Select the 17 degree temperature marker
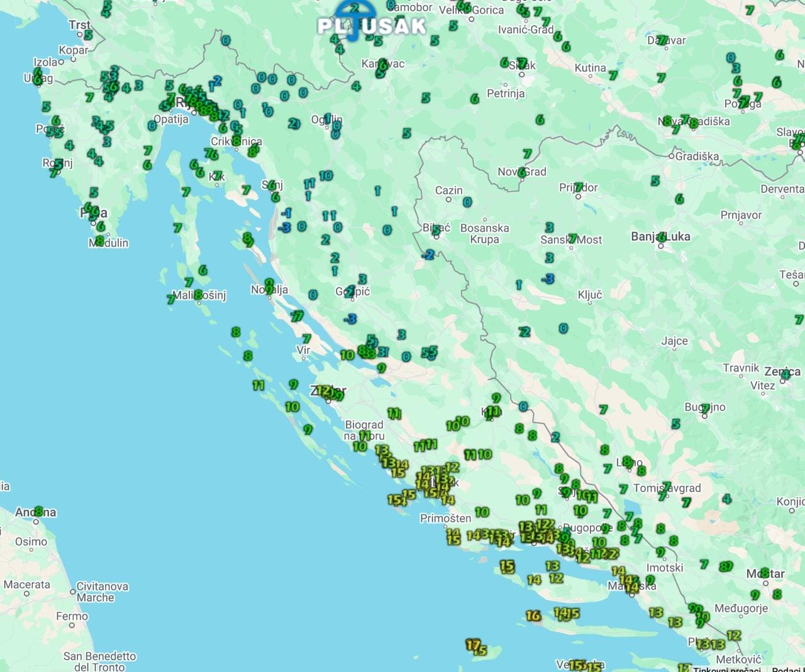The height and width of the screenshot is (672, 805). [472, 645]
